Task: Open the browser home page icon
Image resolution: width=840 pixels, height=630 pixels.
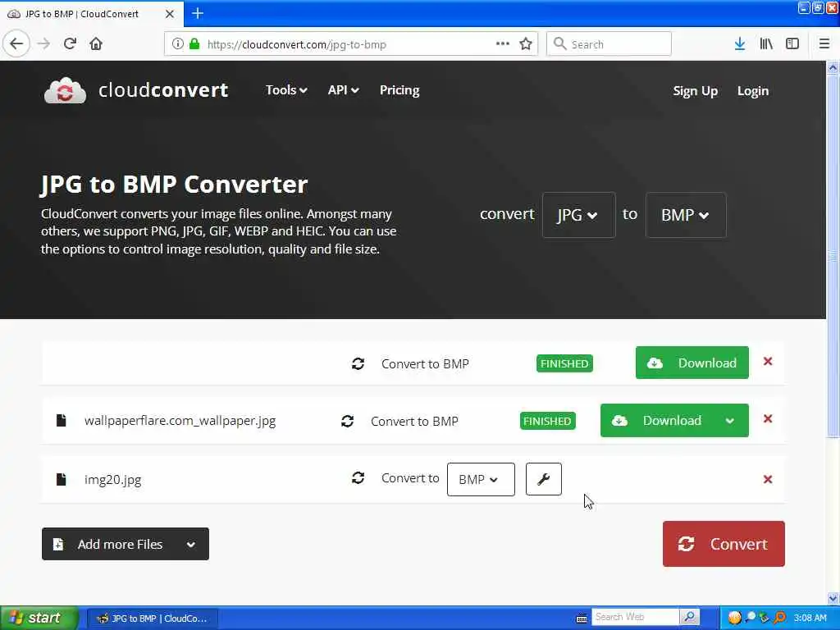Action: pyautogui.click(x=96, y=44)
